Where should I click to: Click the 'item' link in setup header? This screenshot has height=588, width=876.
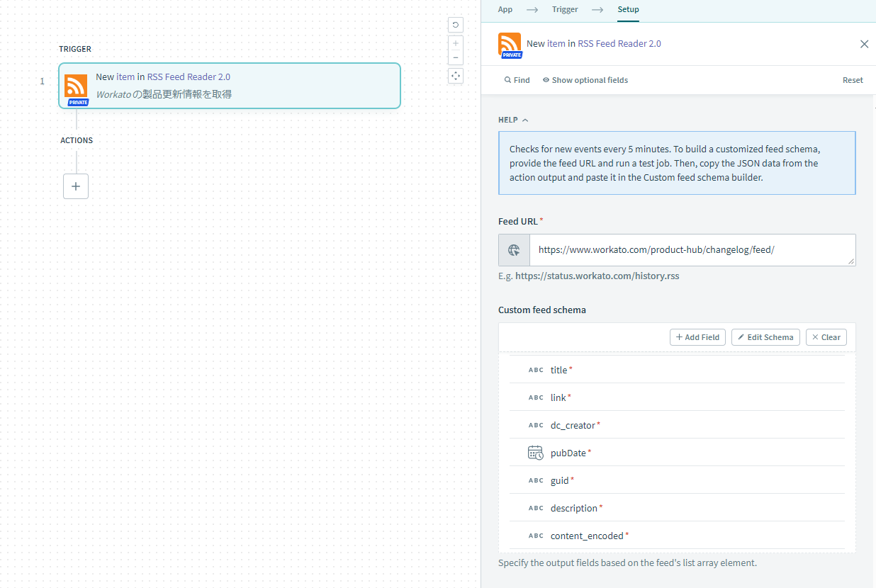point(556,44)
